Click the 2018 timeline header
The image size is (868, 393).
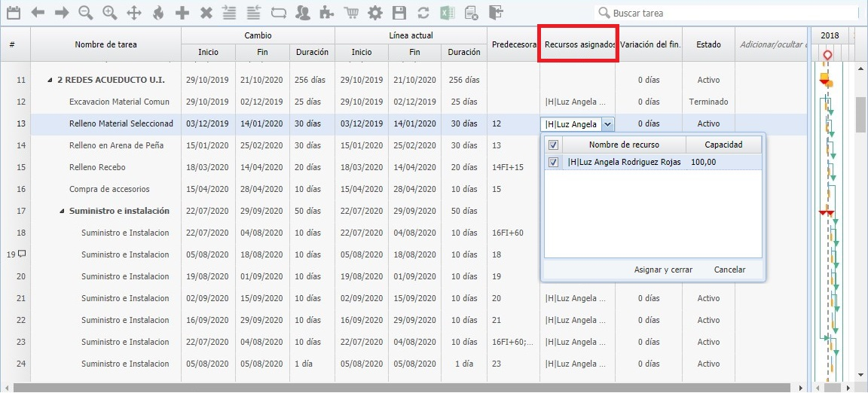pos(830,35)
